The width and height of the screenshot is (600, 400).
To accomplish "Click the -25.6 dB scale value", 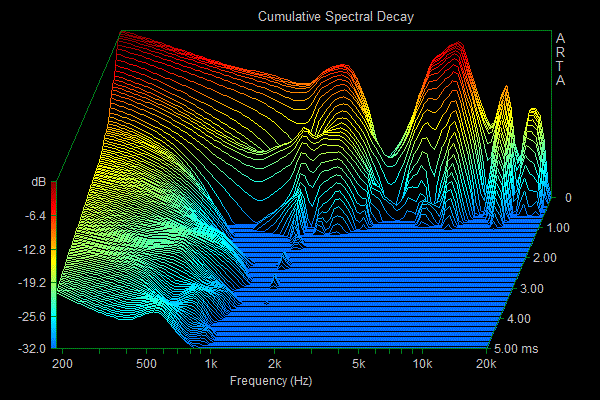I will click(x=32, y=317).
